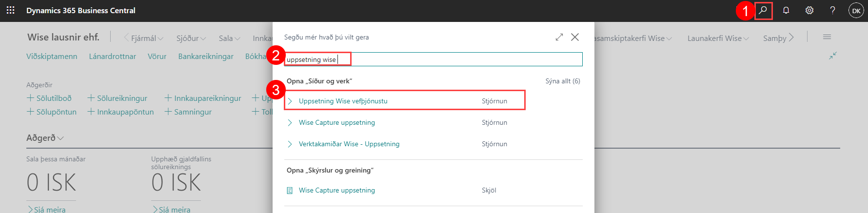
Task: Click the hamburger menu lines icon
Action: pos(827,37)
